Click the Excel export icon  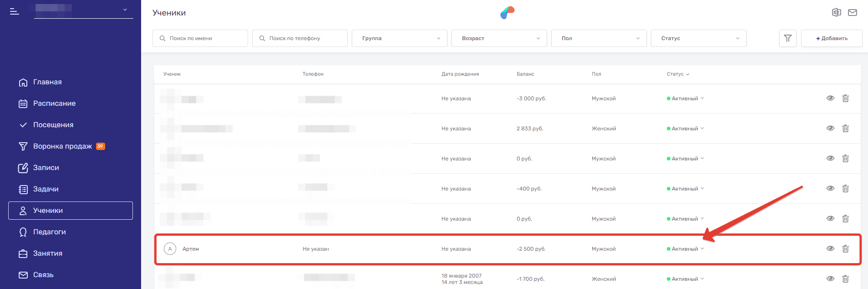pyautogui.click(x=836, y=12)
